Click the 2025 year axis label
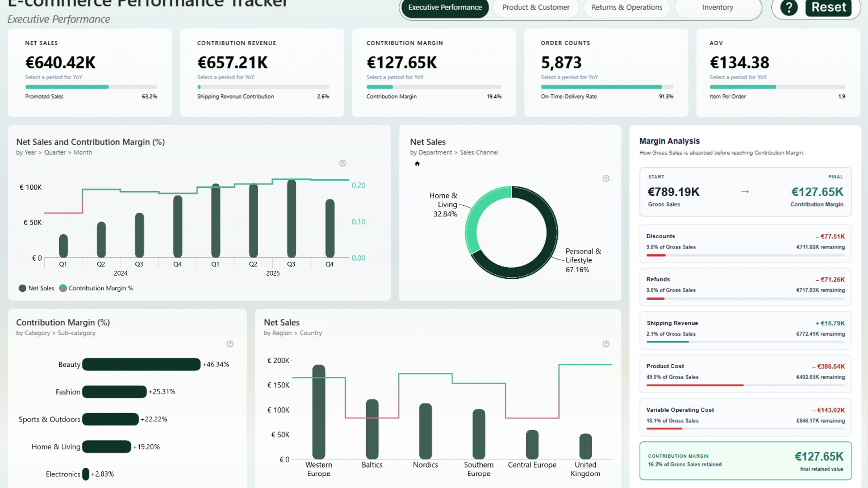This screenshot has width=868, height=488. (x=273, y=273)
